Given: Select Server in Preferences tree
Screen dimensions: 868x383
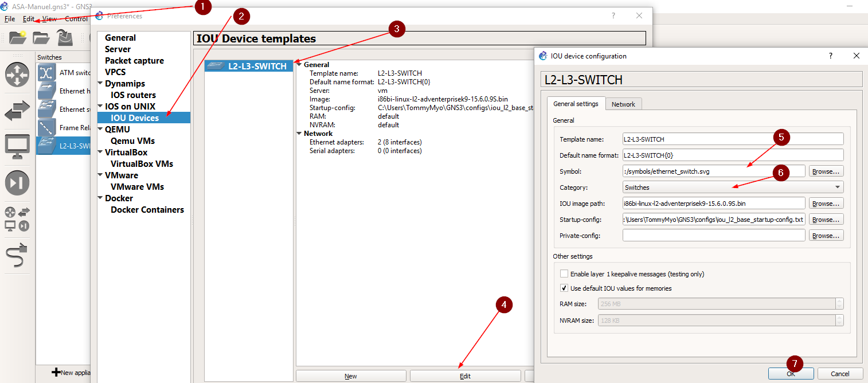Looking at the screenshot, I should tap(118, 49).
